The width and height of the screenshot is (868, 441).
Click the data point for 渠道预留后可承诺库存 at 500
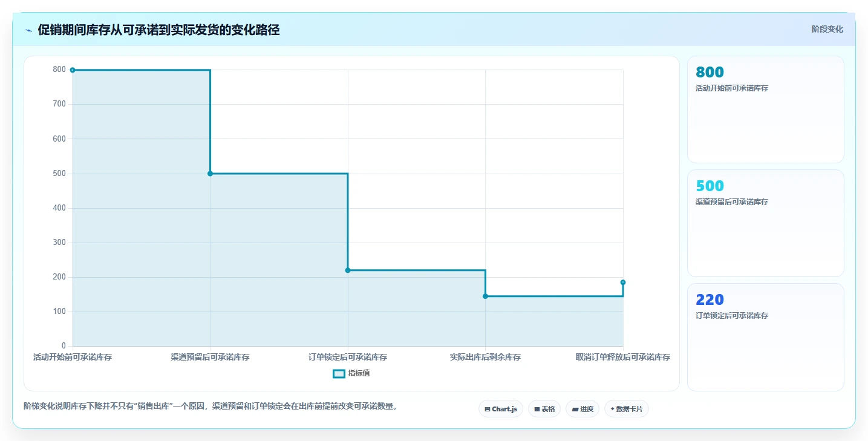[x=210, y=174]
